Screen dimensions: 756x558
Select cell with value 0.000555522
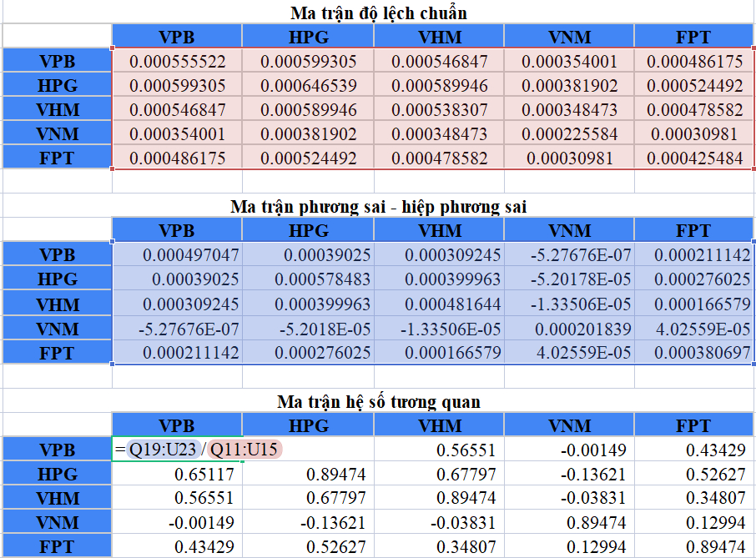click(177, 61)
